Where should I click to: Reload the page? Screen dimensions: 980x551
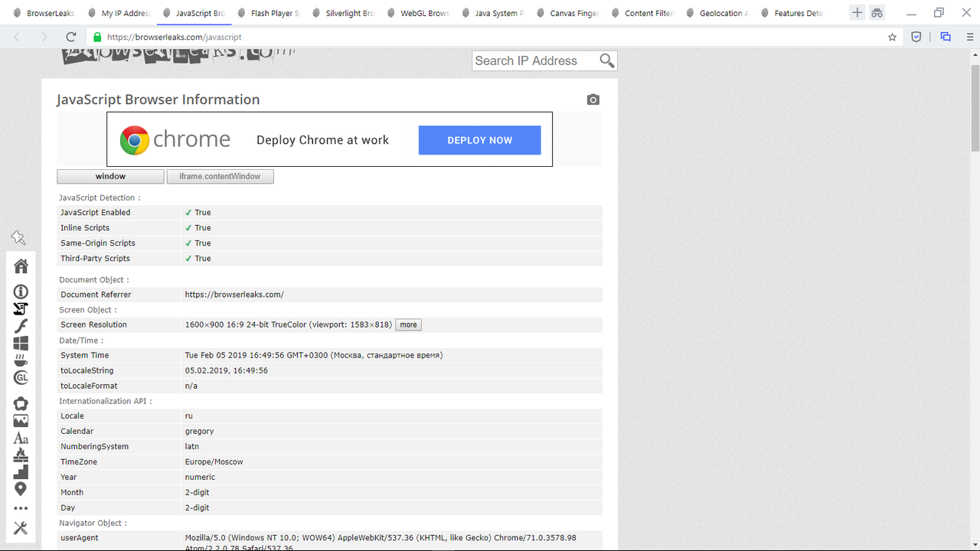point(71,37)
